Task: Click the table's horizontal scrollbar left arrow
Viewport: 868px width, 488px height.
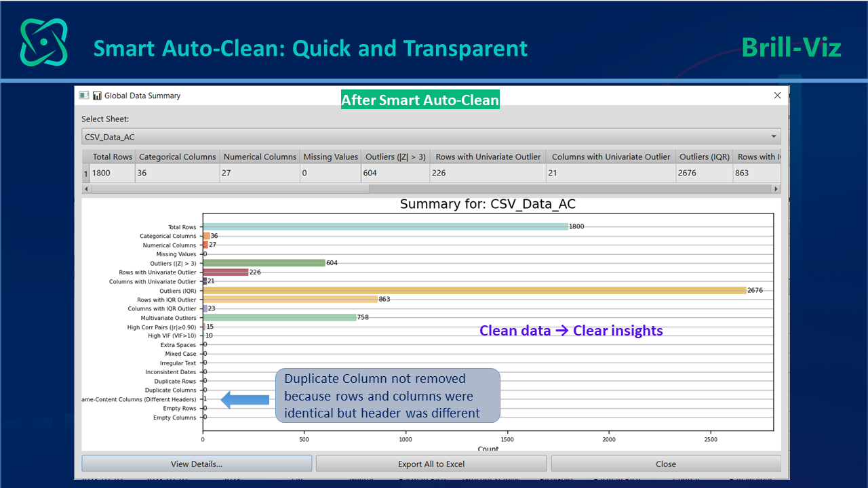Action: (x=85, y=189)
